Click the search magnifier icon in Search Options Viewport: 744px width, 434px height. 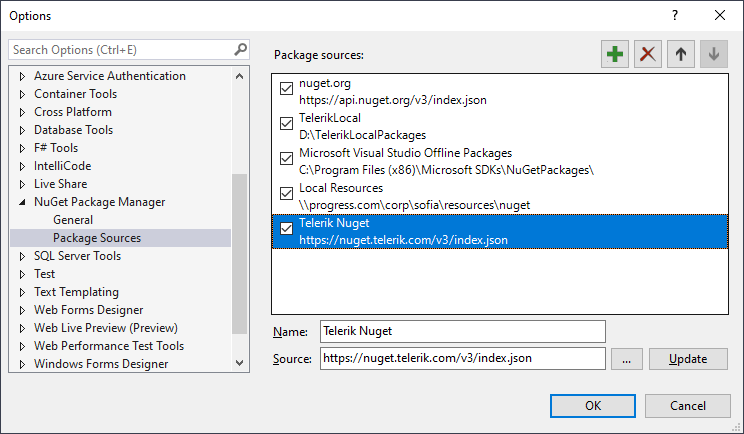(x=241, y=49)
